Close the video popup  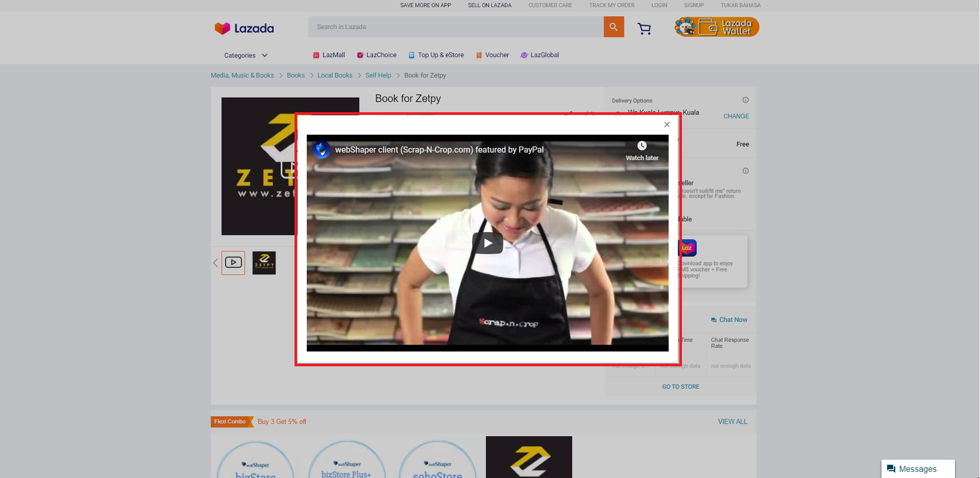[x=667, y=124]
